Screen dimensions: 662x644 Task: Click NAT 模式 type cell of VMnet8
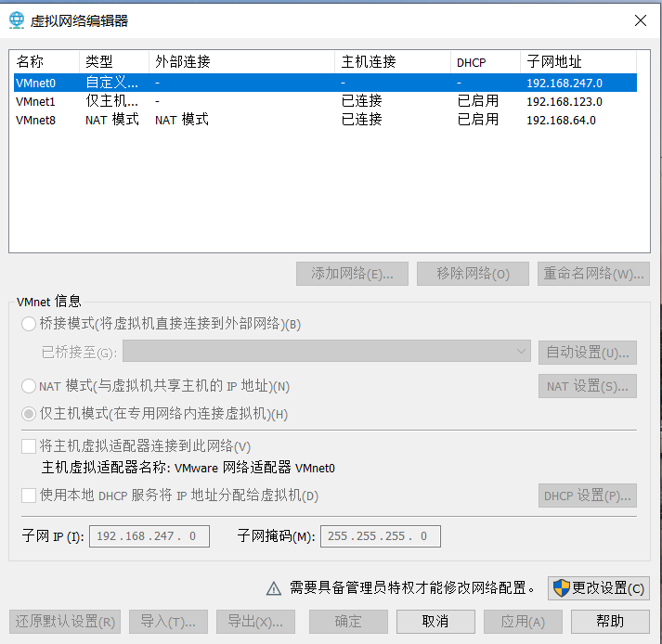click(x=112, y=120)
